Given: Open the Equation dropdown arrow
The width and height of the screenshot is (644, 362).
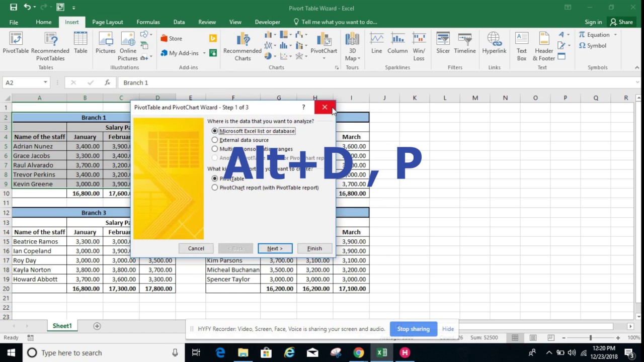Looking at the screenshot, I should (x=615, y=35).
